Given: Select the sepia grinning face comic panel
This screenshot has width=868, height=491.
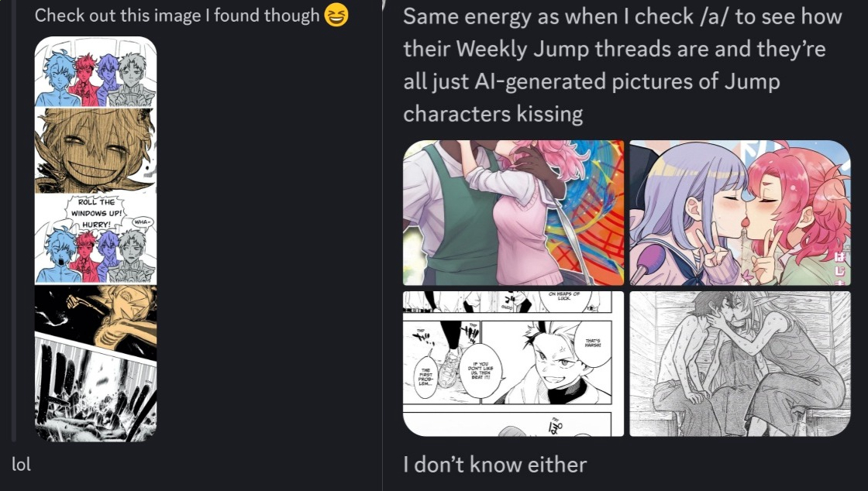Looking at the screenshot, I should (x=96, y=149).
